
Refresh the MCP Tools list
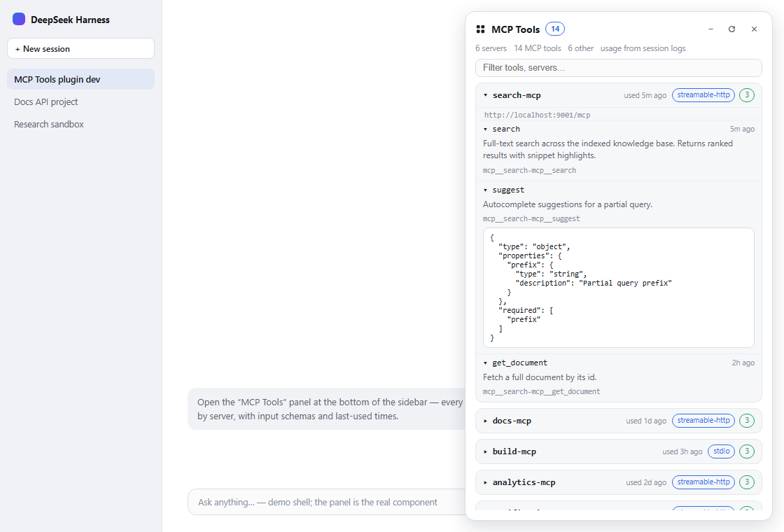pyautogui.click(x=731, y=29)
